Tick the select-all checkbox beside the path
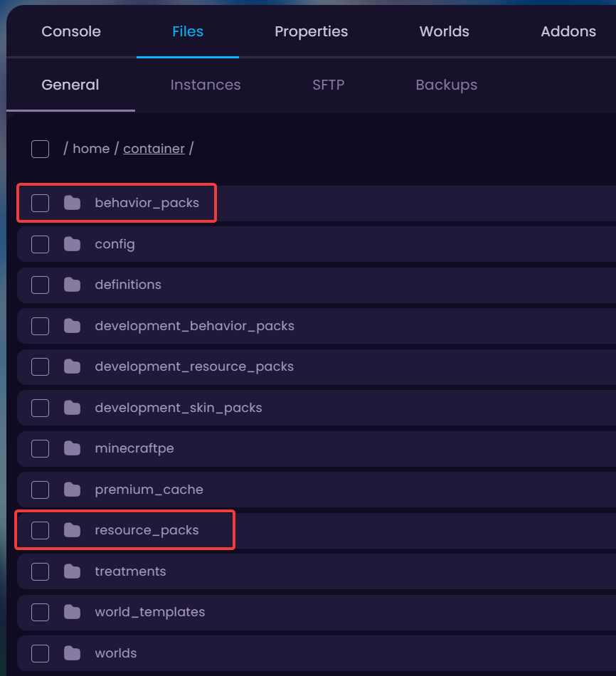Viewport: 616px width, 676px height. pyautogui.click(x=40, y=149)
